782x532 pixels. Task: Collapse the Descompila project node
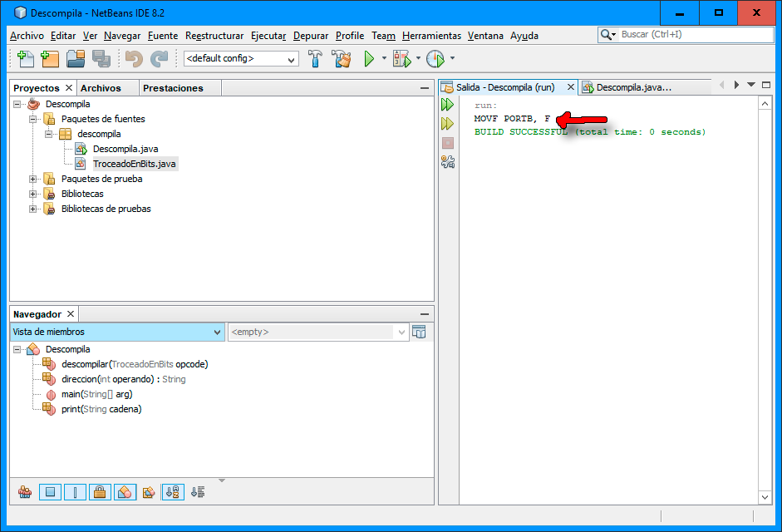point(17,104)
